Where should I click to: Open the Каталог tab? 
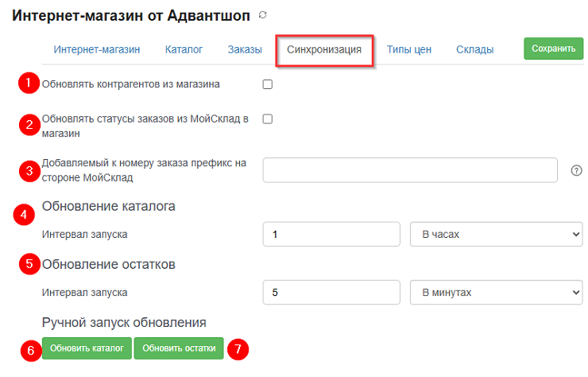click(x=184, y=49)
